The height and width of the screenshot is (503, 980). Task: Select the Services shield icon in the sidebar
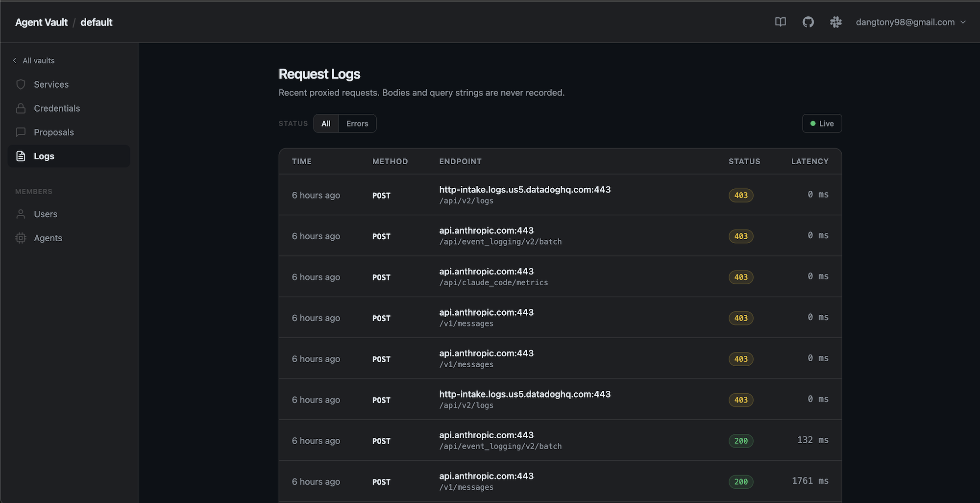point(21,84)
